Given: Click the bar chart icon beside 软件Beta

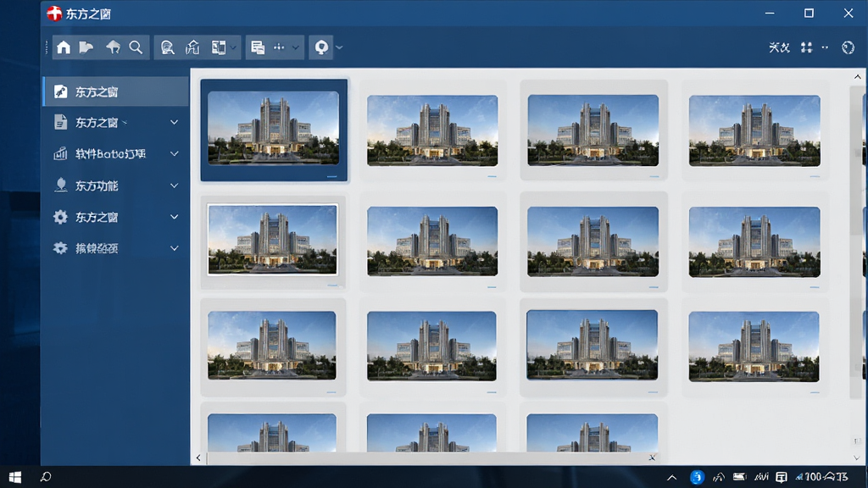Looking at the screenshot, I should coord(60,154).
